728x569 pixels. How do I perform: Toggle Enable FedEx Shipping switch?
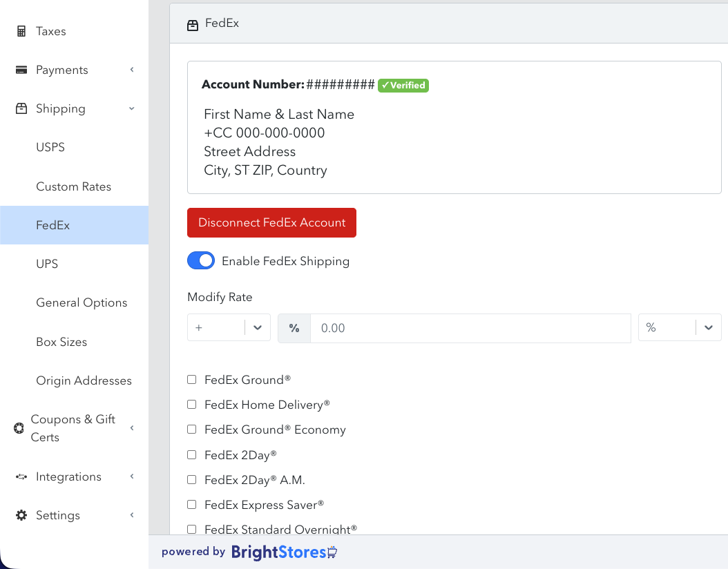point(201,260)
